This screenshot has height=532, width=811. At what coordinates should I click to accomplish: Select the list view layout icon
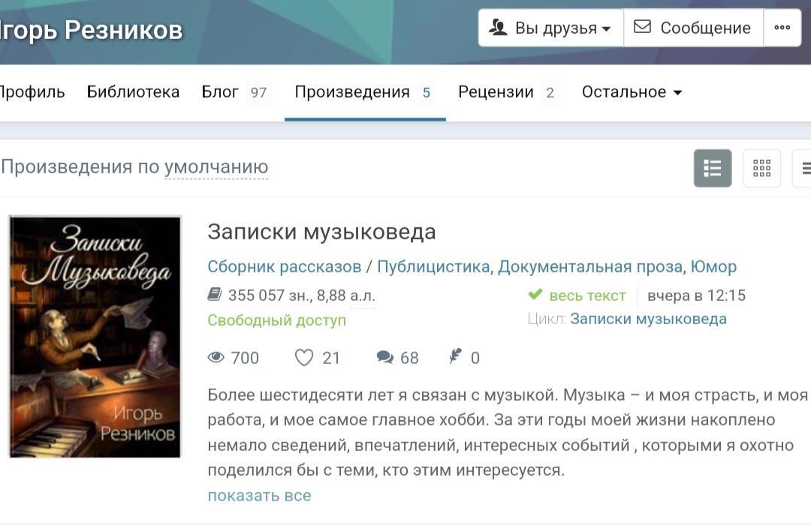[712, 168]
